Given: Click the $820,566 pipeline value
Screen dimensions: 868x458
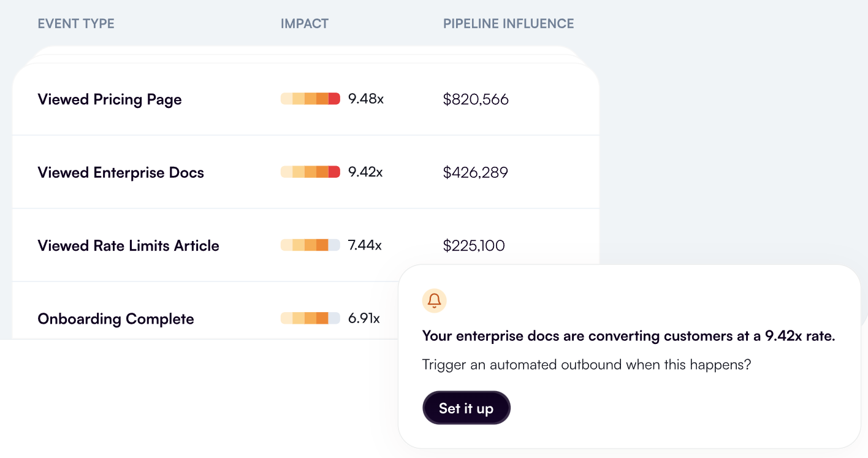Looking at the screenshot, I should point(476,99).
